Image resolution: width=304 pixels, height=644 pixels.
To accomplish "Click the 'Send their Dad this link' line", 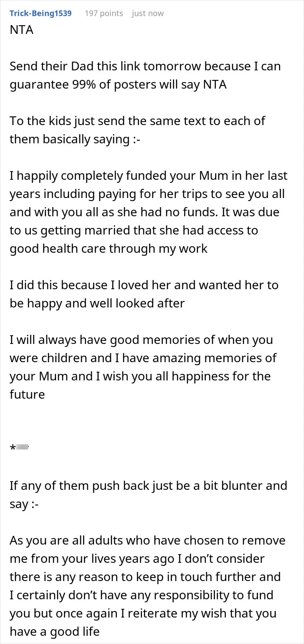I will [x=145, y=66].
